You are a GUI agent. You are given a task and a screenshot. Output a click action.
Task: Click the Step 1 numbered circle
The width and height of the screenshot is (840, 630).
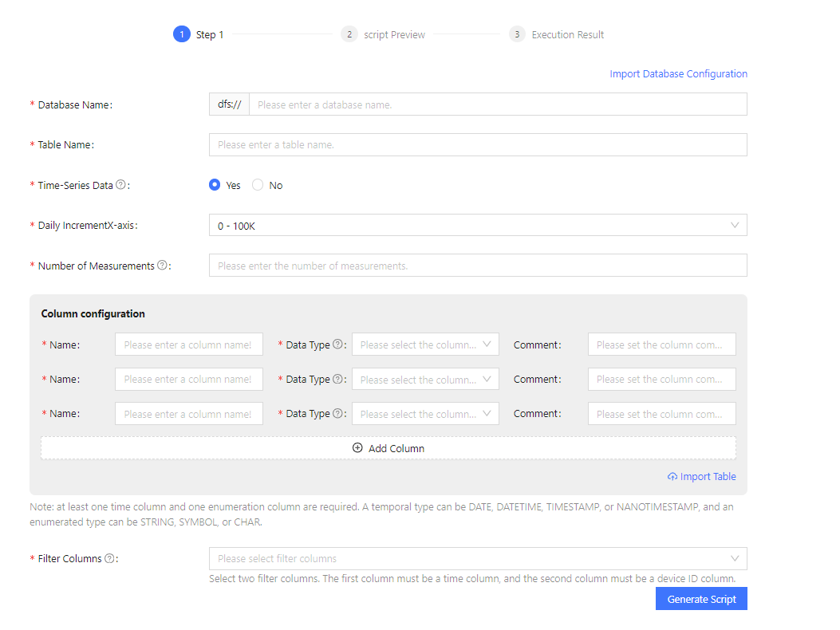tap(181, 33)
